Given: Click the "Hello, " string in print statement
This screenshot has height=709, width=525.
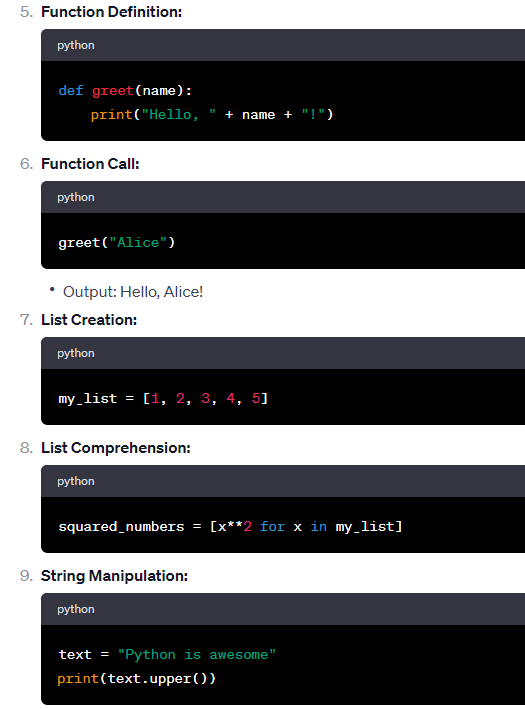Looking at the screenshot, I should [179, 114].
